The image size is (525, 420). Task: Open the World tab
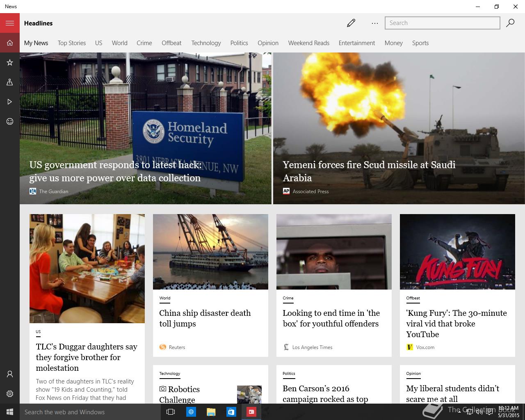point(120,43)
